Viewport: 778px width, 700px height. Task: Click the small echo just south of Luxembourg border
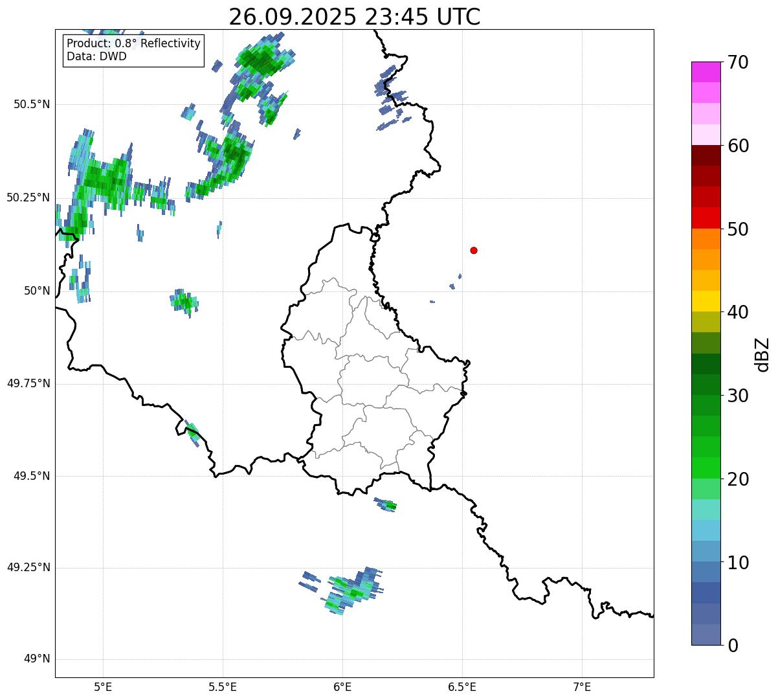387,504
